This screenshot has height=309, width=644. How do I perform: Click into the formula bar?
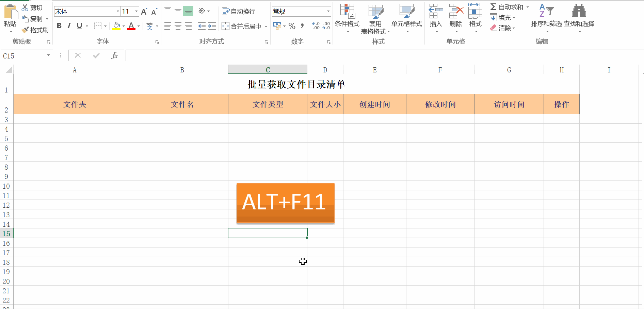384,55
